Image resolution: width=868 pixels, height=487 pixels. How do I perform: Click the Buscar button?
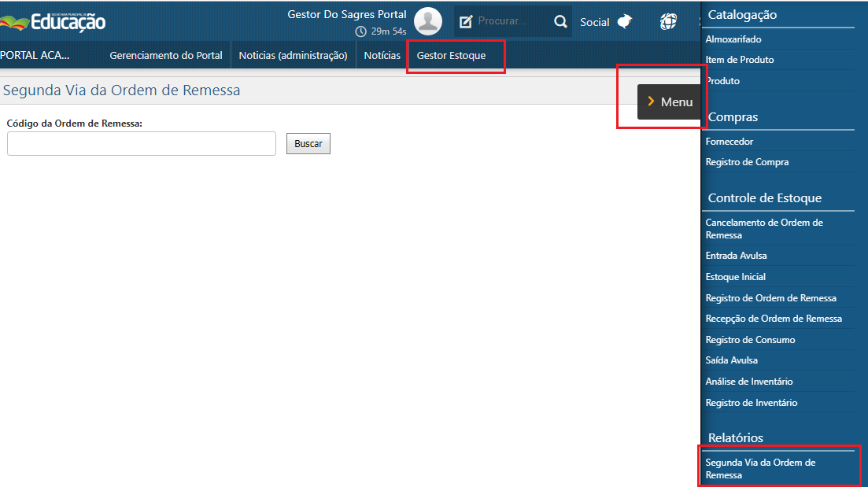pos(308,143)
